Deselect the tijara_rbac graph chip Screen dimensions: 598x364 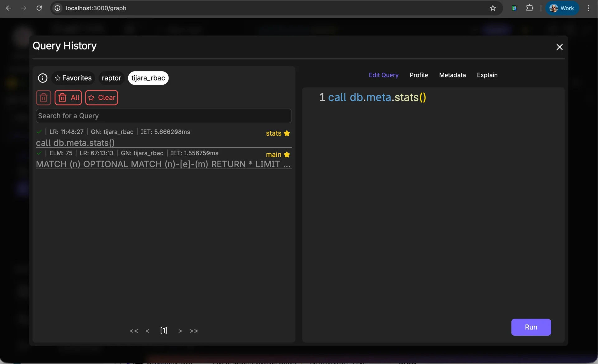point(148,78)
